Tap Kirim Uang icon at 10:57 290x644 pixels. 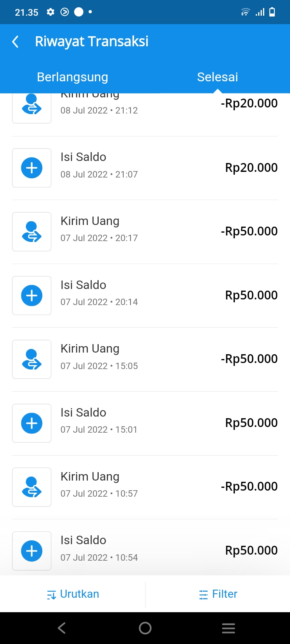[32, 487]
